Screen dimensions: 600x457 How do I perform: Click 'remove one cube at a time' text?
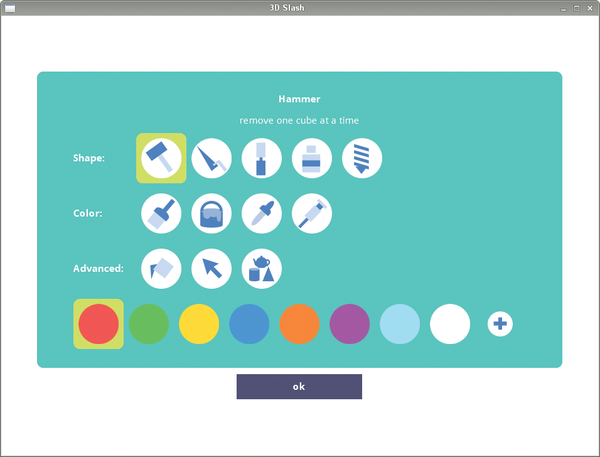tap(299, 121)
